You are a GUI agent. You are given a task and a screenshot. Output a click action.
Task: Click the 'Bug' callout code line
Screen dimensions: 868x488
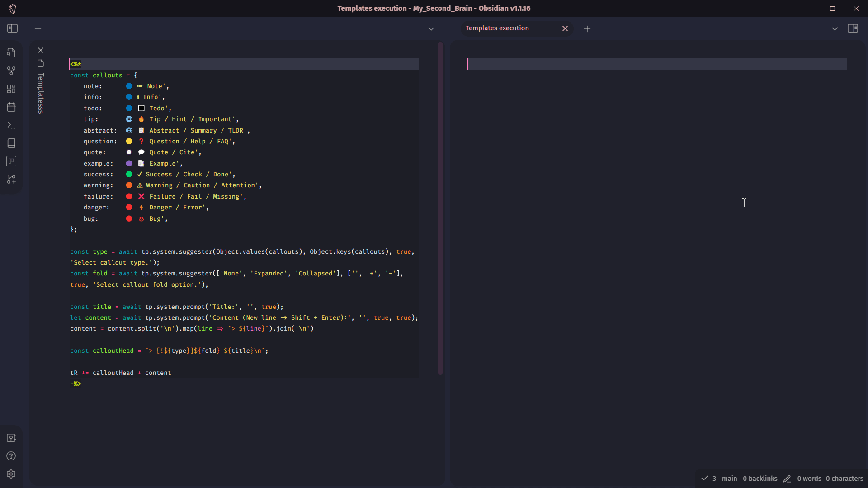coord(126,218)
